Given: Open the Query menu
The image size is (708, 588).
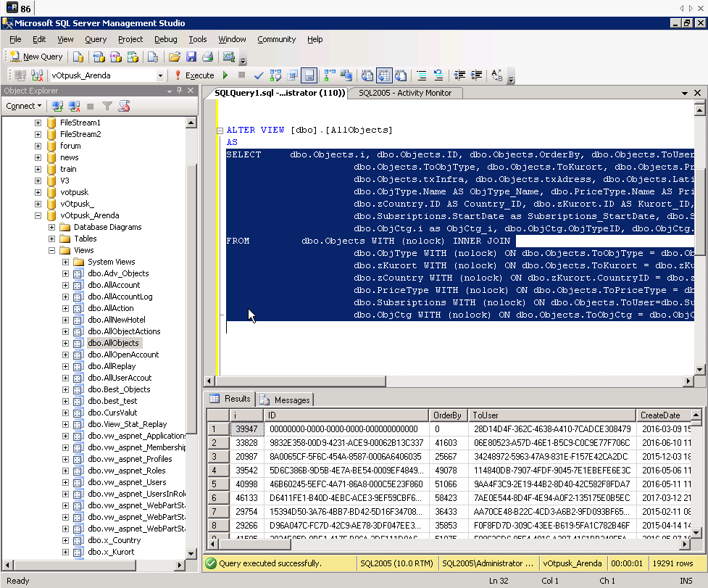Looking at the screenshot, I should coord(96,39).
